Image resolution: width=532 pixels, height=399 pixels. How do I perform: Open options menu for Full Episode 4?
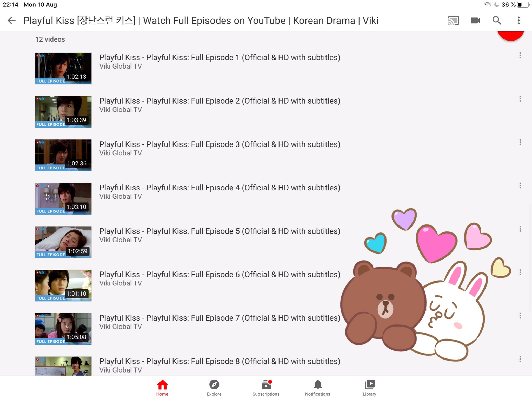point(520,185)
